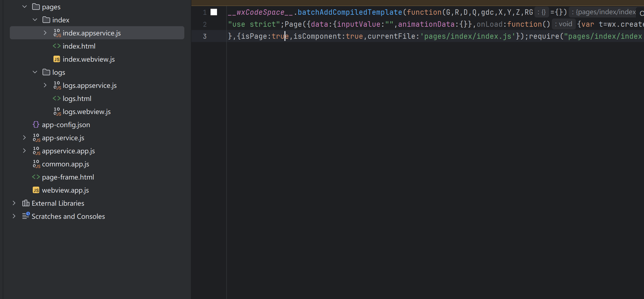The height and width of the screenshot is (299, 644).
Task: Click the pages folder icon
Action: tap(36, 7)
